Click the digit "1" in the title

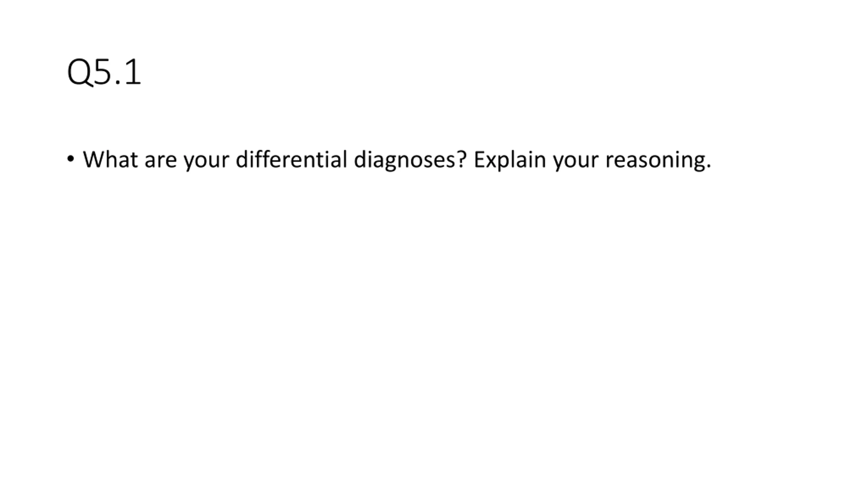point(133,71)
